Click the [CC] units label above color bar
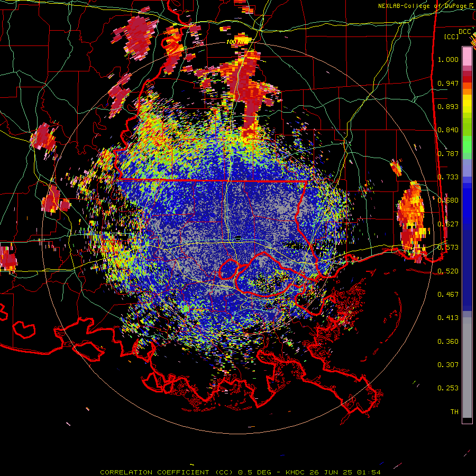Viewport: 476px width, 476px height. pyautogui.click(x=452, y=36)
